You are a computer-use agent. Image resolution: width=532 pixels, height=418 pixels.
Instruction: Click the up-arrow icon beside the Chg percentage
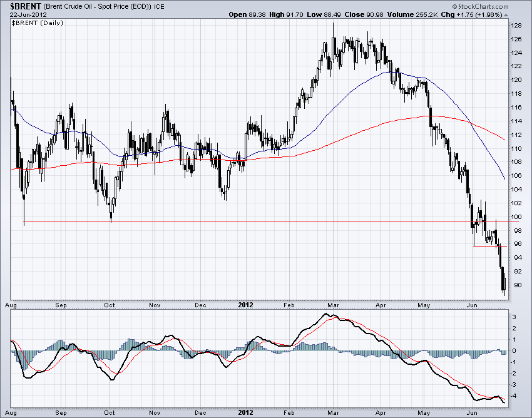(x=506, y=15)
